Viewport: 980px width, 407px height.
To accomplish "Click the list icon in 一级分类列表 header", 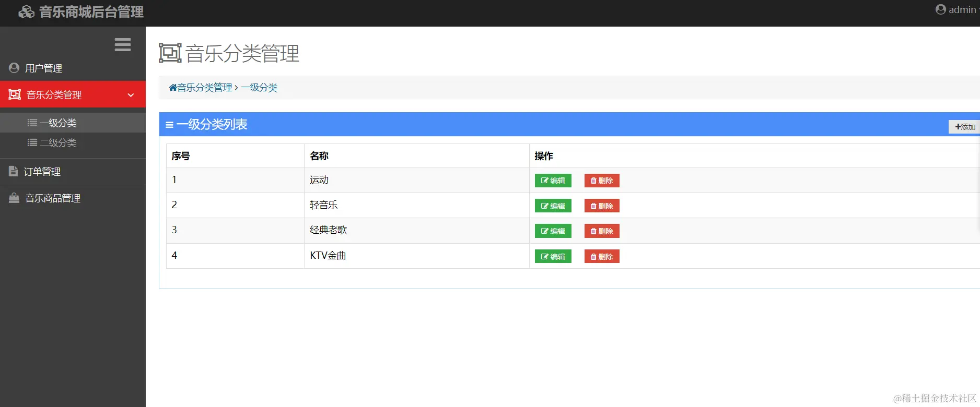I will pos(169,125).
